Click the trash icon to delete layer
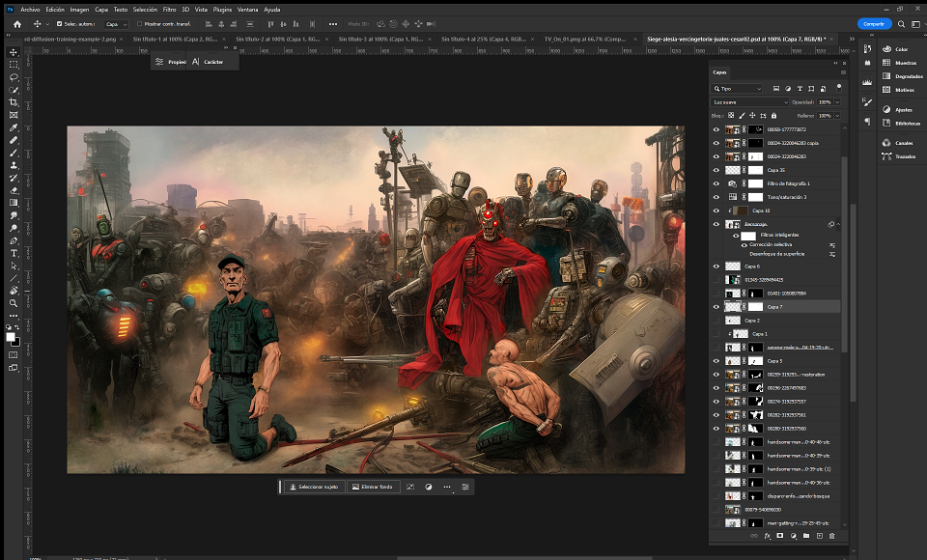The width and height of the screenshot is (927, 560). pos(831,536)
